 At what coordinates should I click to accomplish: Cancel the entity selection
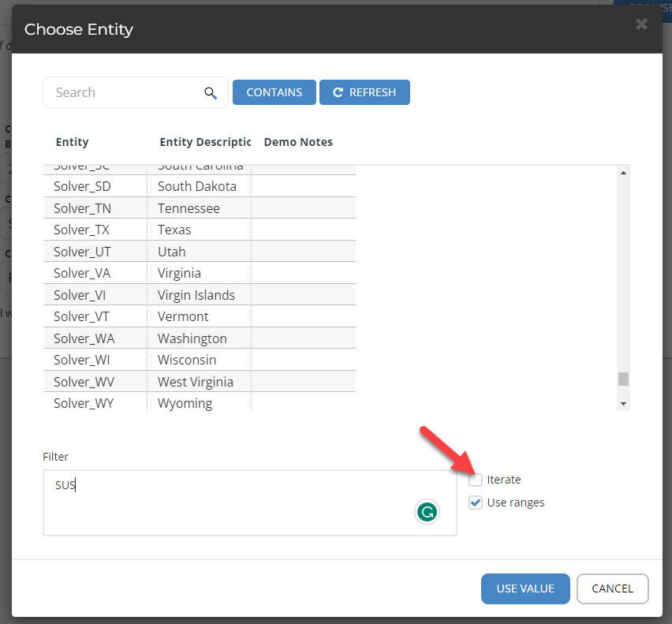click(x=612, y=589)
